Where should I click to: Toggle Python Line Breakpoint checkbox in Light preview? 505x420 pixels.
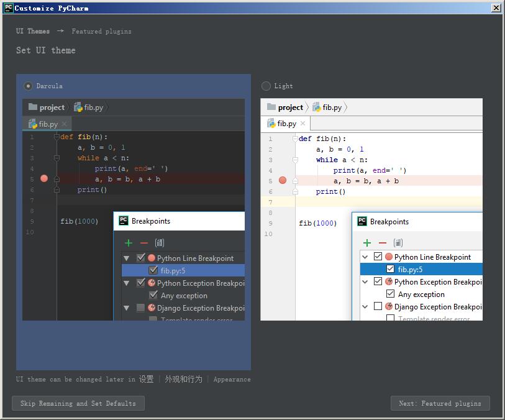[x=378, y=257]
